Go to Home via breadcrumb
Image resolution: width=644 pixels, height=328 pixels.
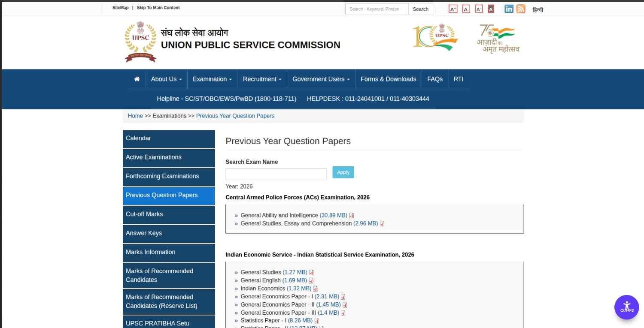click(135, 116)
